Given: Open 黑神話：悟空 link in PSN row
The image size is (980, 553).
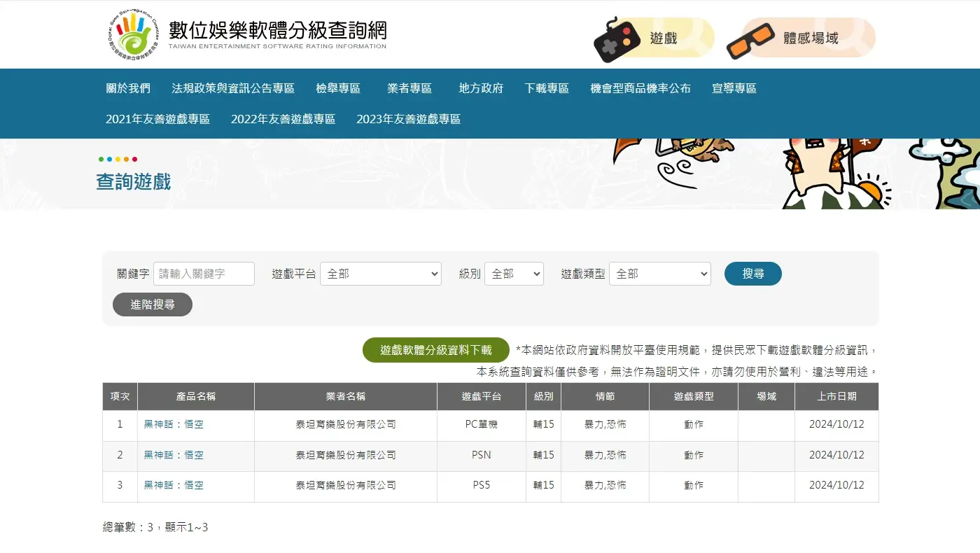Looking at the screenshot, I should (x=174, y=455).
